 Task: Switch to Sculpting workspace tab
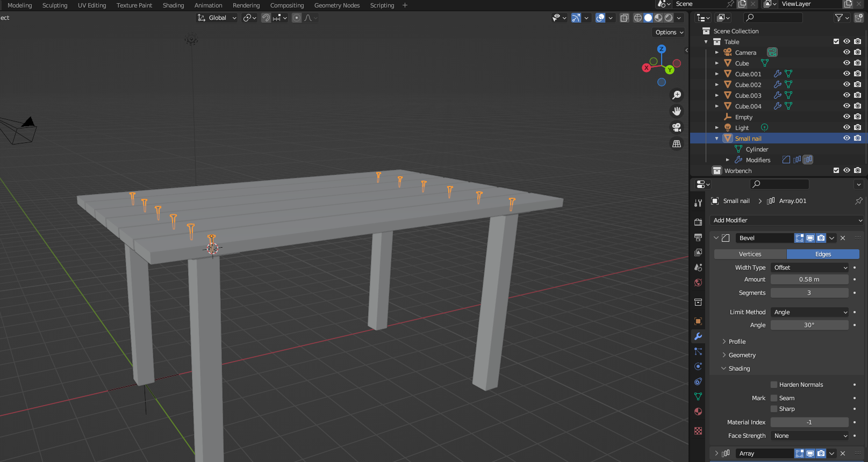55,5
